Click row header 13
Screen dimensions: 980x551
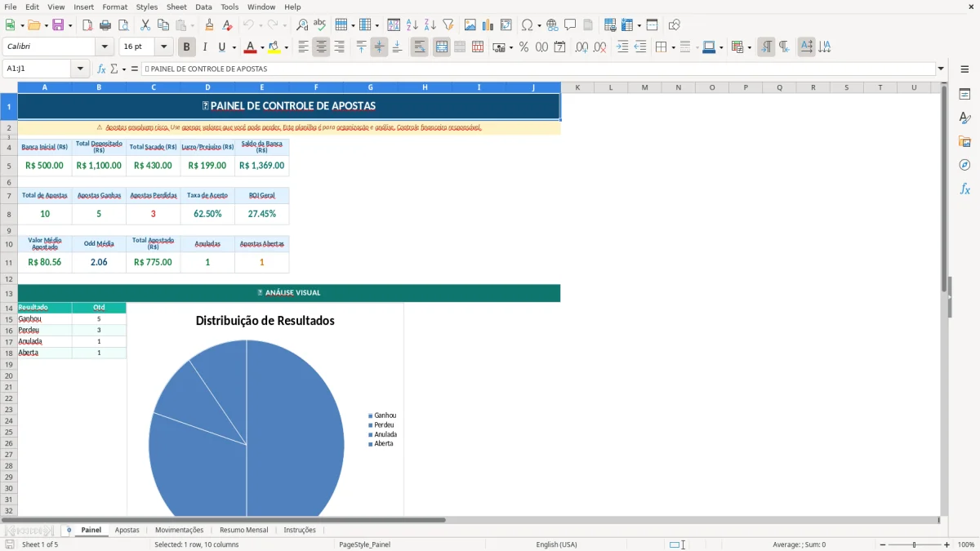[x=9, y=293]
